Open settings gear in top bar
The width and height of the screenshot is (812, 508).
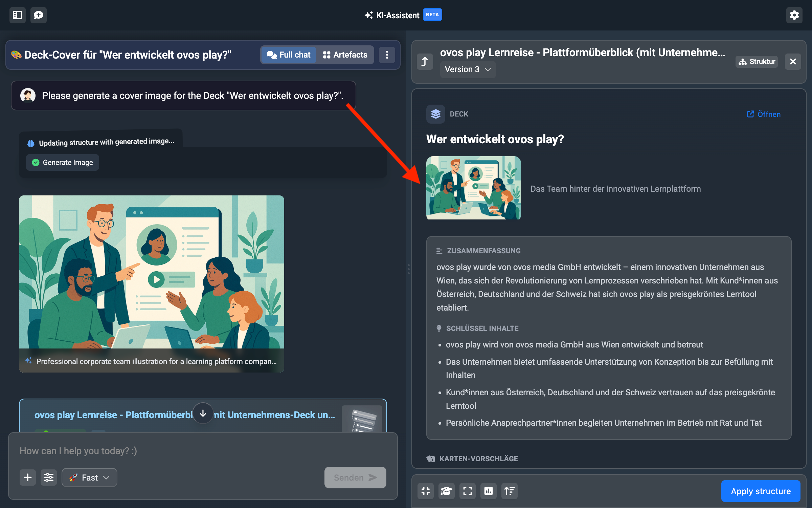tap(794, 15)
